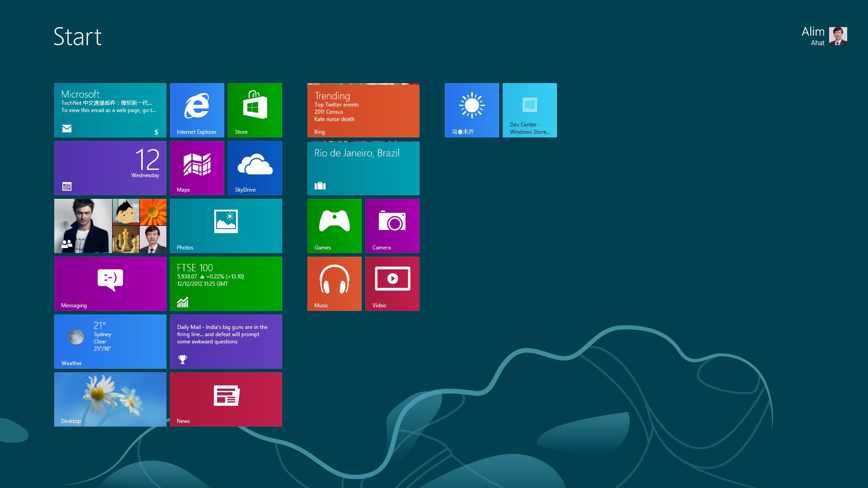Open the Finance tile showing FTSE 100

click(x=226, y=284)
